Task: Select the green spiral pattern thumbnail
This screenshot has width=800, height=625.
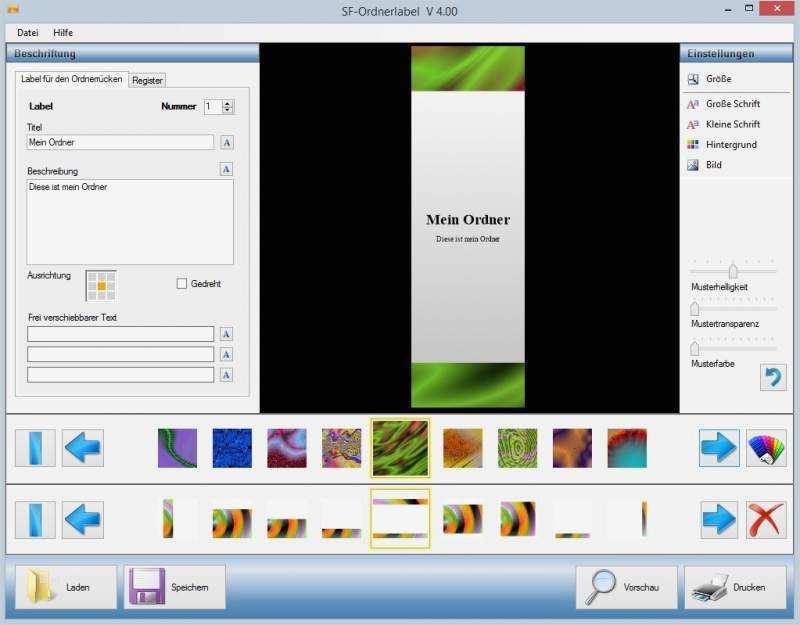Action: 517,448
